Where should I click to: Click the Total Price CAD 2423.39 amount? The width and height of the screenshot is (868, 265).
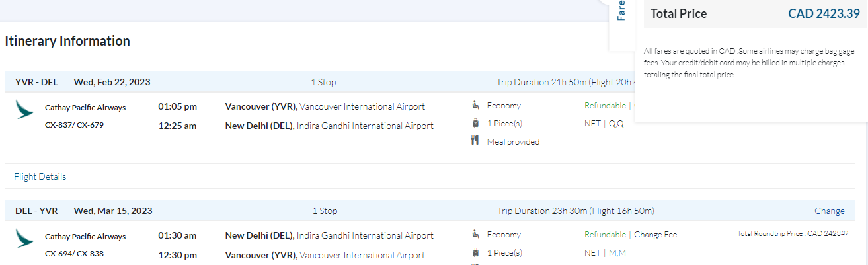(x=824, y=13)
